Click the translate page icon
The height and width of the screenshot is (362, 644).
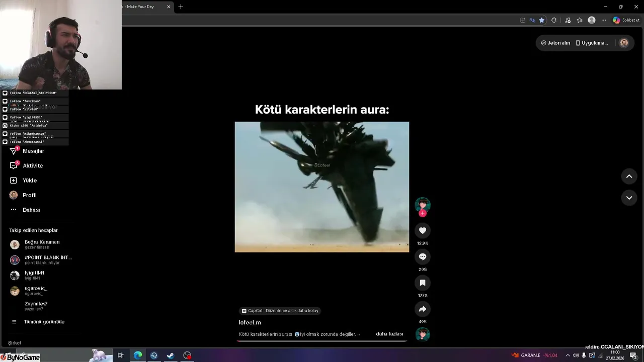click(x=532, y=20)
